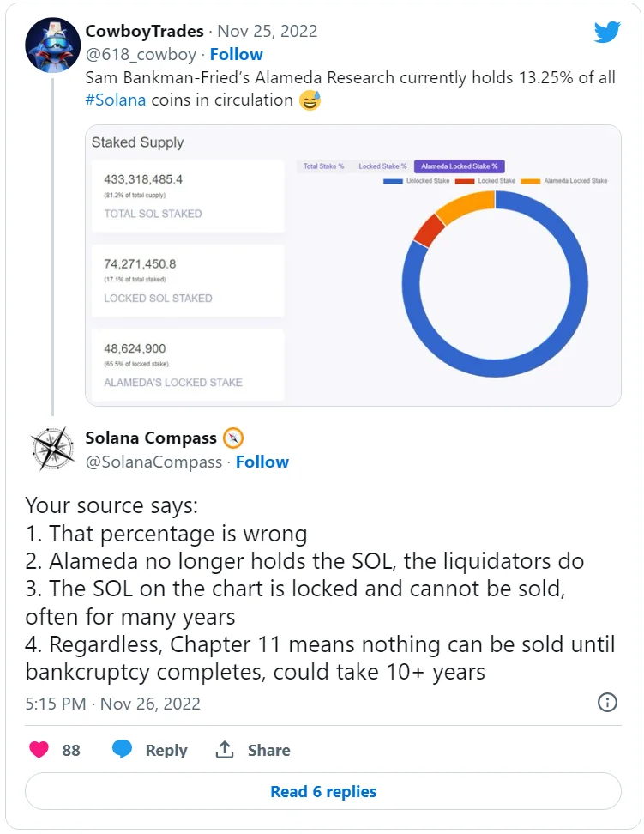Click the Twitter bird logo
644x834 pixels.
pyautogui.click(x=607, y=33)
